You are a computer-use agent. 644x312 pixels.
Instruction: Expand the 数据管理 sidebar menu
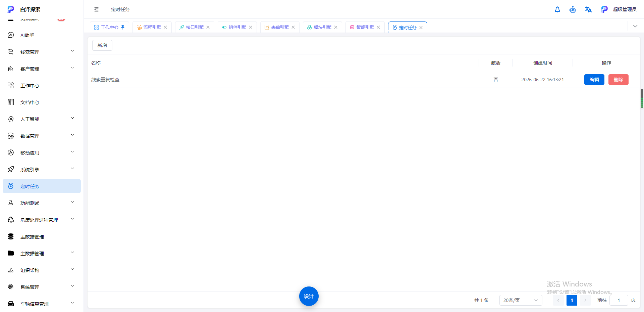pyautogui.click(x=42, y=136)
